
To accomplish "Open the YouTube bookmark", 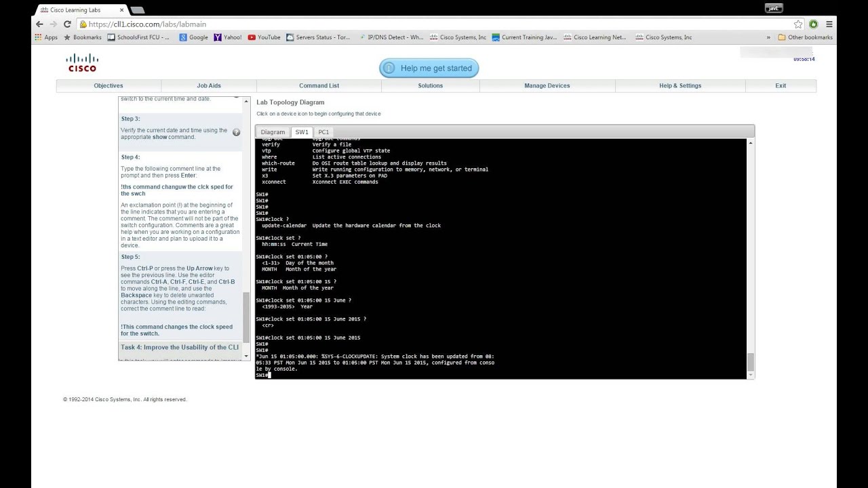I will point(264,37).
